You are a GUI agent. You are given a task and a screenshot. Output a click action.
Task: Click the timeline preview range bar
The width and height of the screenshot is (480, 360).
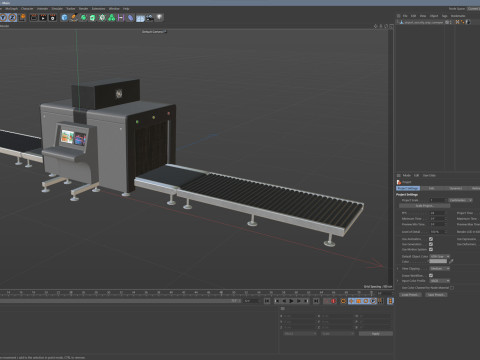pos(120,301)
